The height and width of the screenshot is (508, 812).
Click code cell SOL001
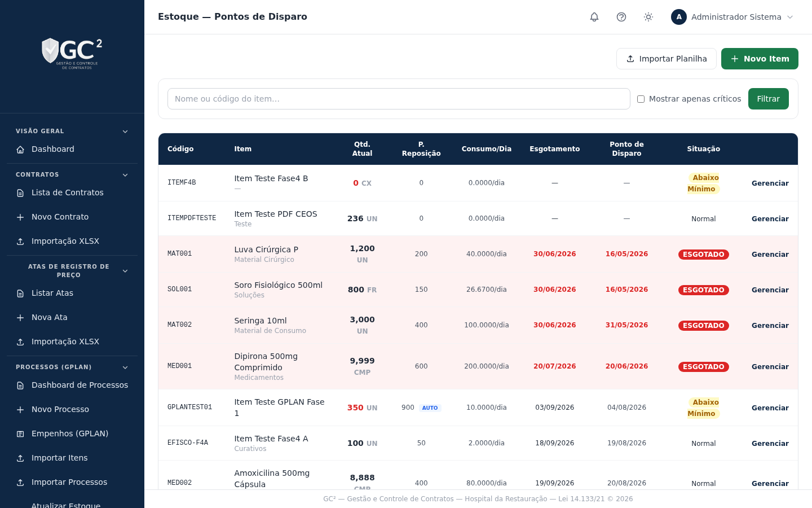[179, 290]
